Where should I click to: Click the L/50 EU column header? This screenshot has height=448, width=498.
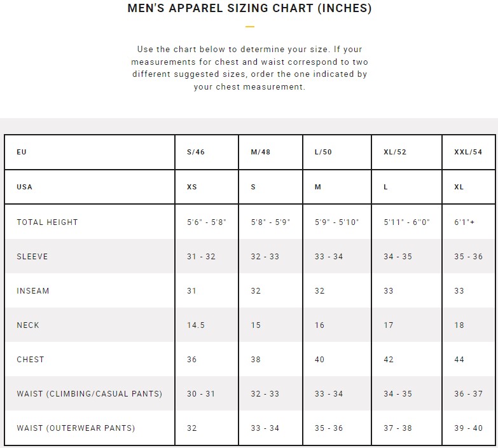click(x=323, y=152)
